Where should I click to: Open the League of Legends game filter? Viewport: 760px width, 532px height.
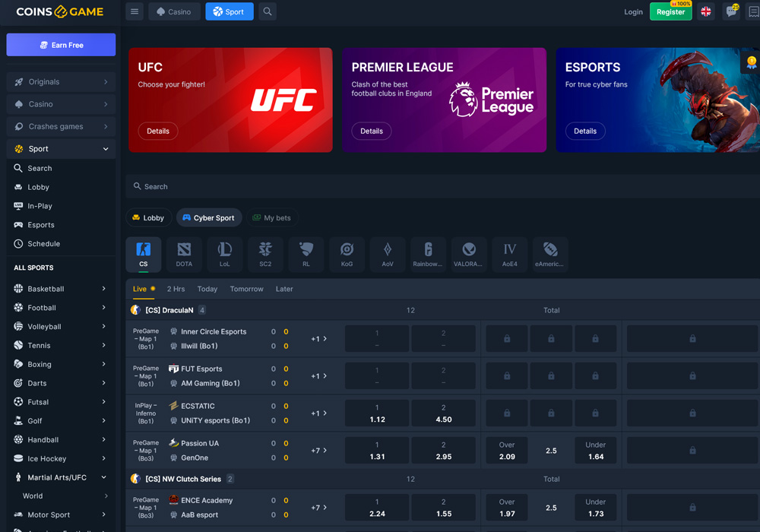[x=224, y=254]
